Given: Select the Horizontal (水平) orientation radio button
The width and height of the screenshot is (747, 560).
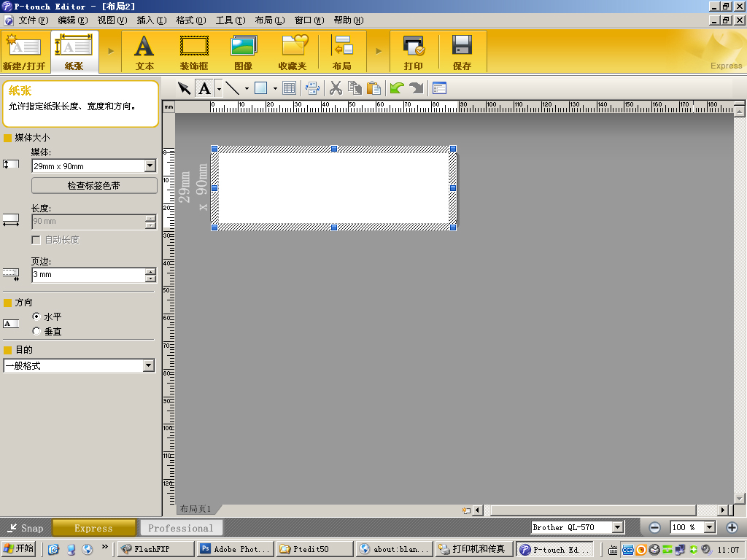Looking at the screenshot, I should [x=36, y=317].
